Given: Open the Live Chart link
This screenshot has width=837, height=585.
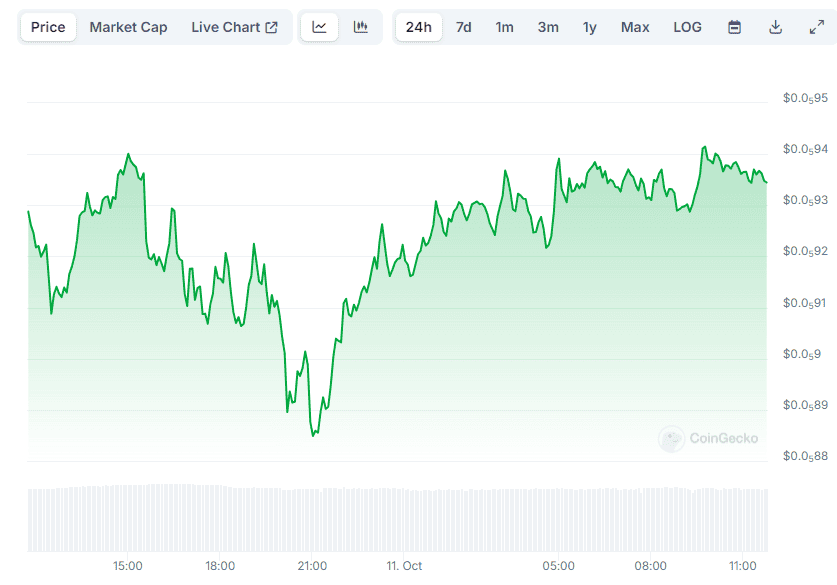Looking at the screenshot, I should (x=234, y=27).
